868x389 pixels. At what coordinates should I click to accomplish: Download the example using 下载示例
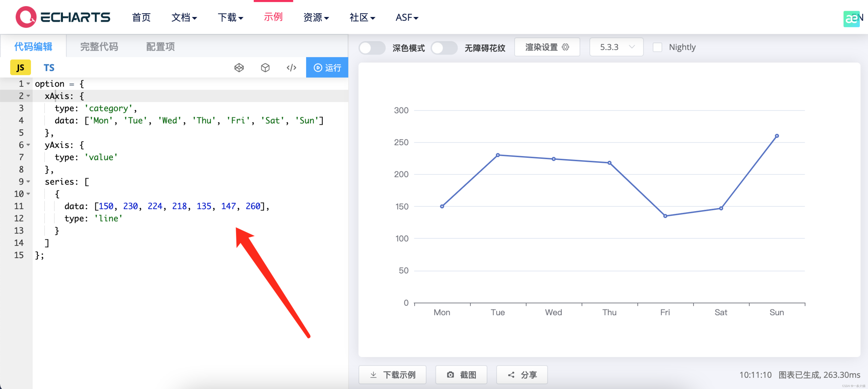pyautogui.click(x=392, y=375)
